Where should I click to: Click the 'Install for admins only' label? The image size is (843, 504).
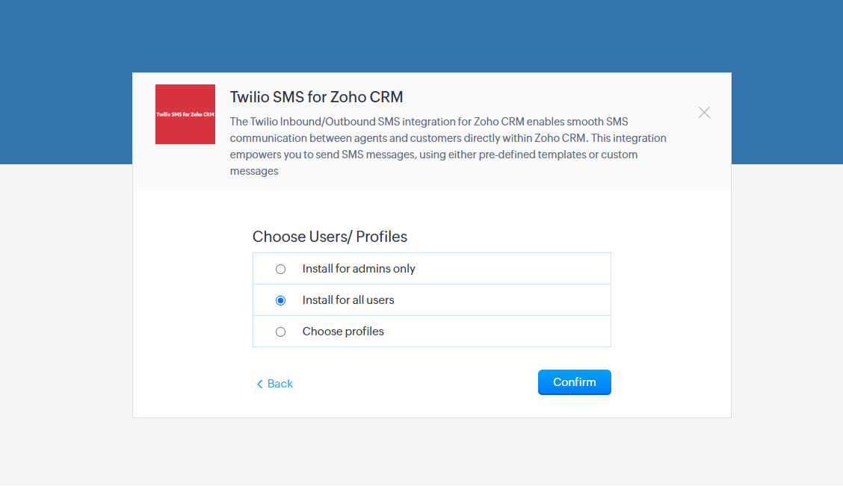[359, 269]
